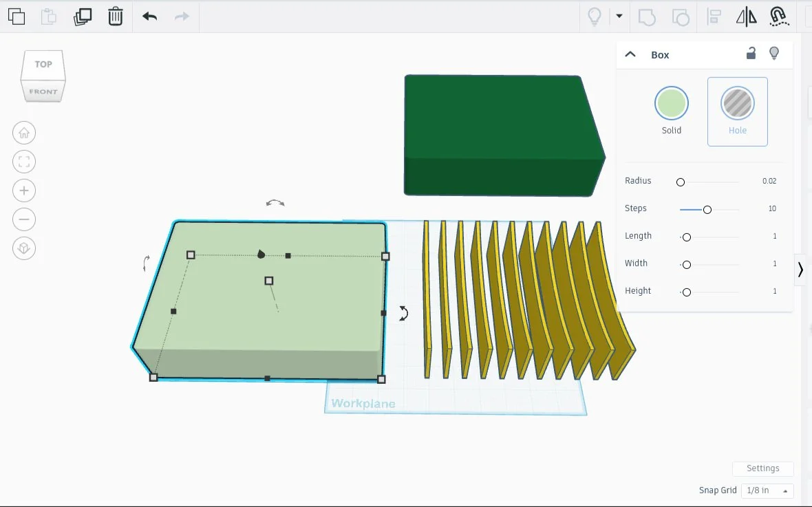Click the Workplane label
This screenshot has height=507, width=812.
pos(363,403)
